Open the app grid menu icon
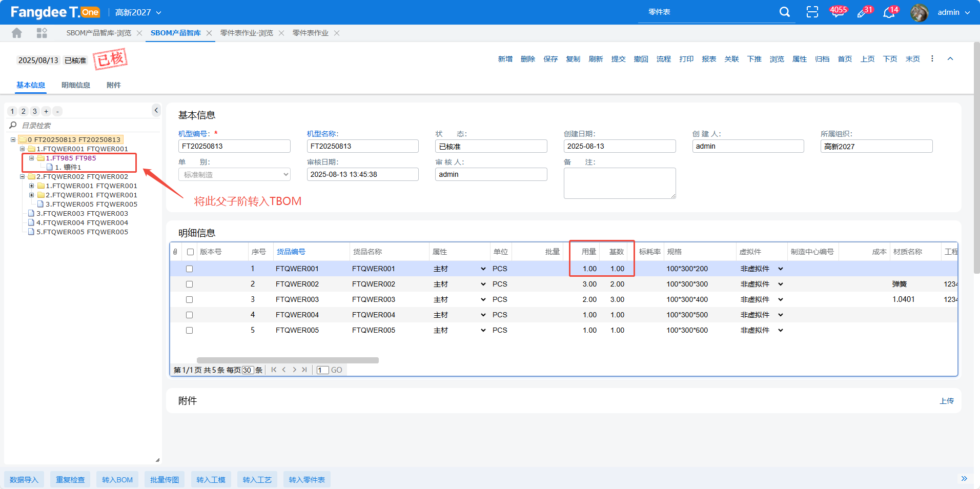The width and height of the screenshot is (980, 489). [x=42, y=33]
